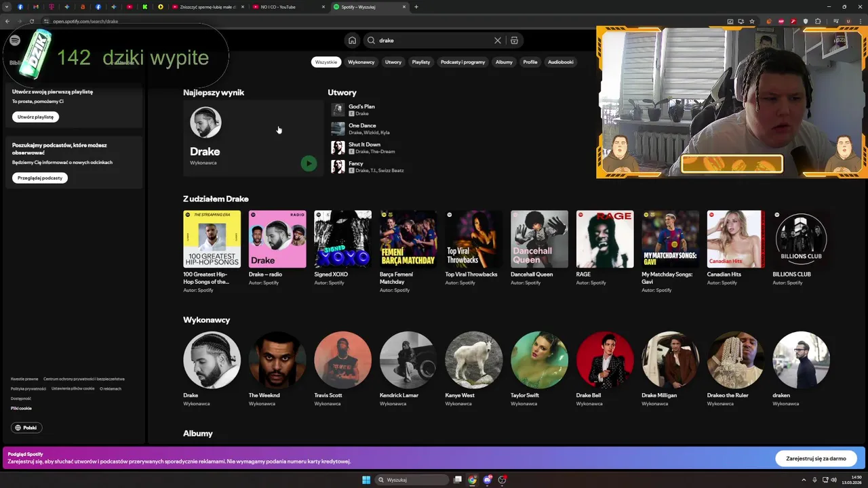Filter results by Profile
This screenshot has width=868, height=488.
(530, 62)
